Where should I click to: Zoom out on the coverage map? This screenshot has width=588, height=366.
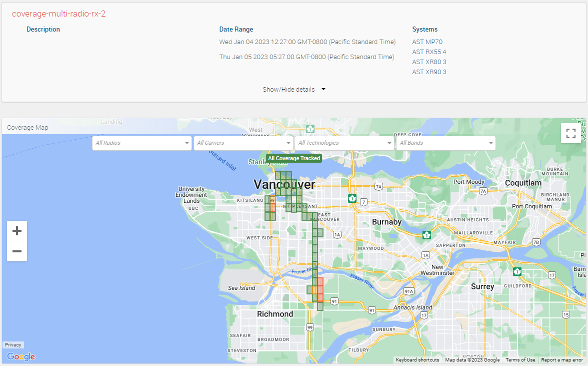pos(17,251)
